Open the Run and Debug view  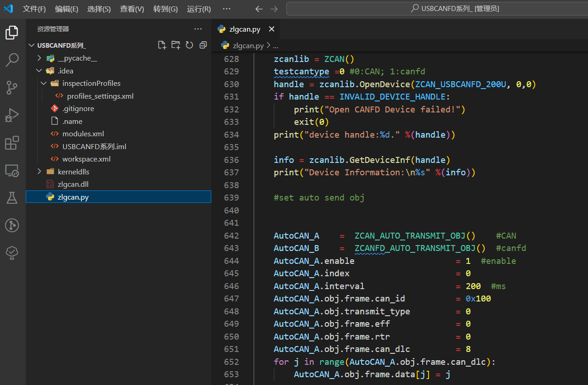pyautogui.click(x=12, y=115)
